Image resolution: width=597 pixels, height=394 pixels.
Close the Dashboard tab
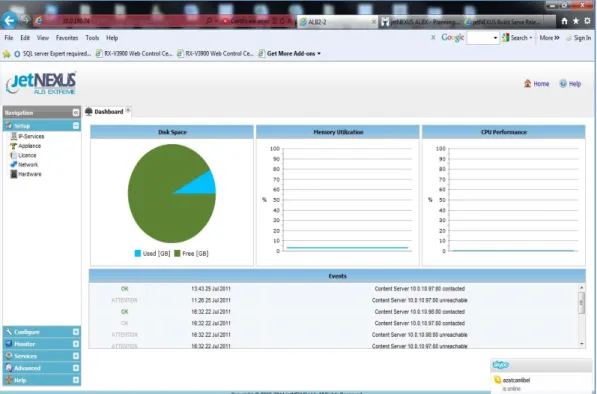(x=128, y=110)
